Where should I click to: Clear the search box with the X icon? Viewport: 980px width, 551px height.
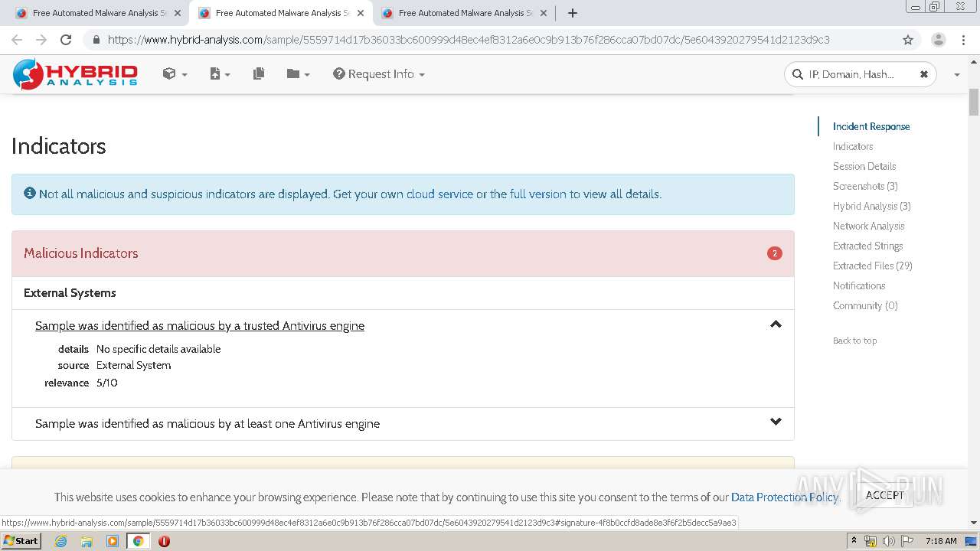point(924,74)
